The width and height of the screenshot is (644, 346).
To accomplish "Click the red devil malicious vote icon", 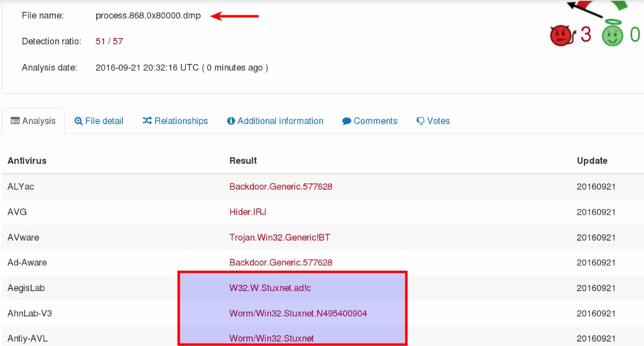I will tap(562, 35).
